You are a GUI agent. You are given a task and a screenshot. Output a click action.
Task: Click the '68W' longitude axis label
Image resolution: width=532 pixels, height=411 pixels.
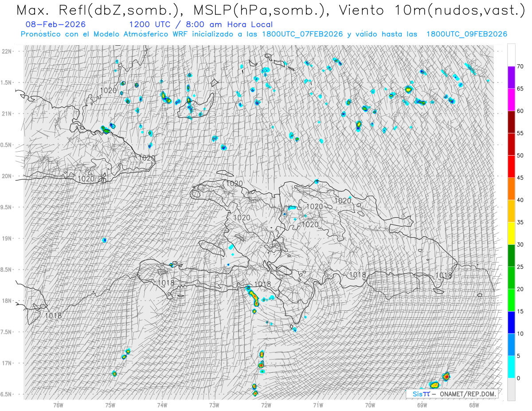tap(474, 405)
